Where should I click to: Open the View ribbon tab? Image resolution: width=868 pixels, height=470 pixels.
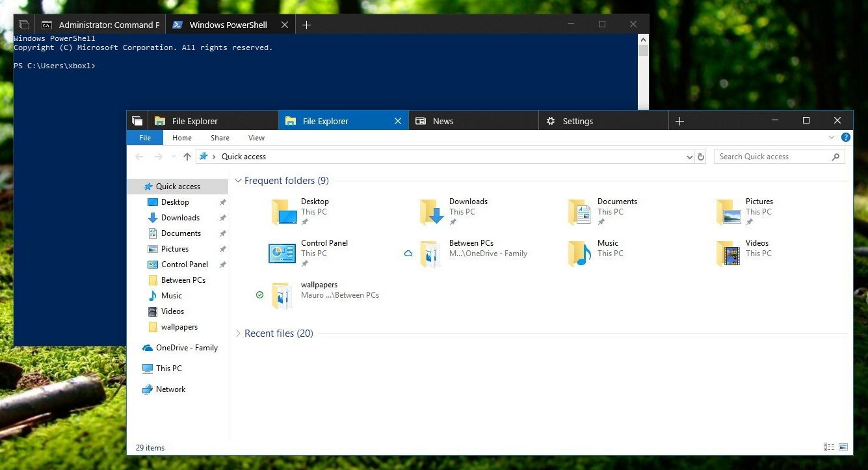[256, 138]
